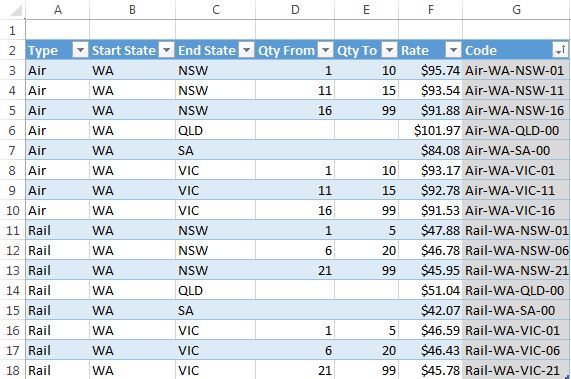Select column G header
571x379 pixels.
point(516,10)
